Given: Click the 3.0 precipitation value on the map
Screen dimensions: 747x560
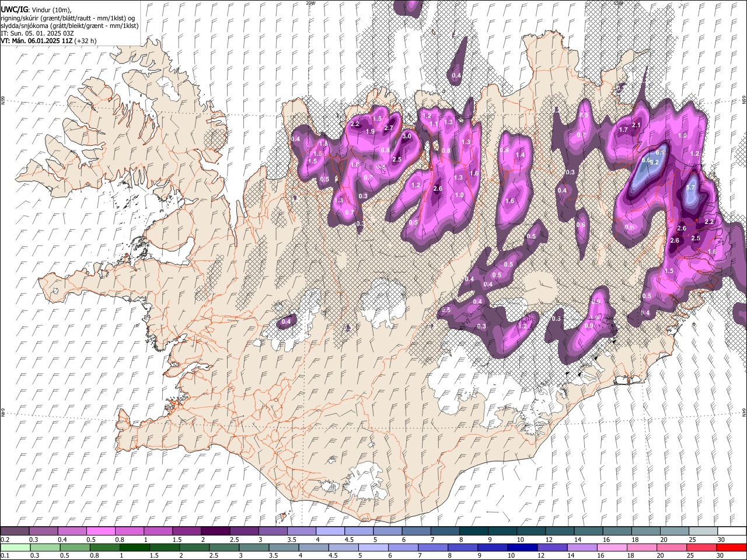Looking at the screenshot, I should [x=407, y=136].
